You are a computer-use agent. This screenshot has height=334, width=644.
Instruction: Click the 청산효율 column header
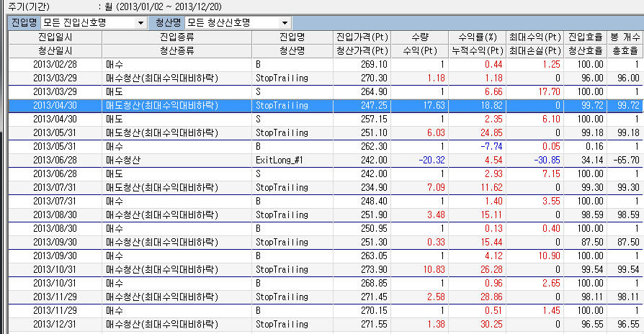pos(586,51)
